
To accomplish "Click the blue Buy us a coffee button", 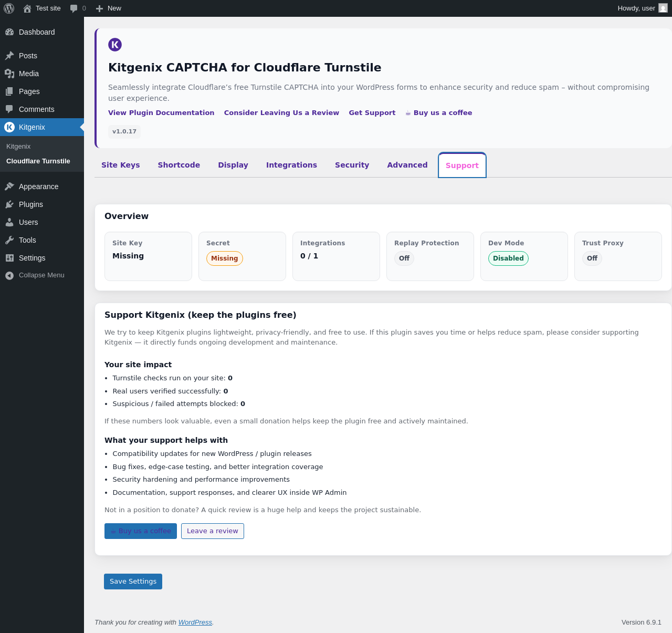I will [x=141, y=531].
